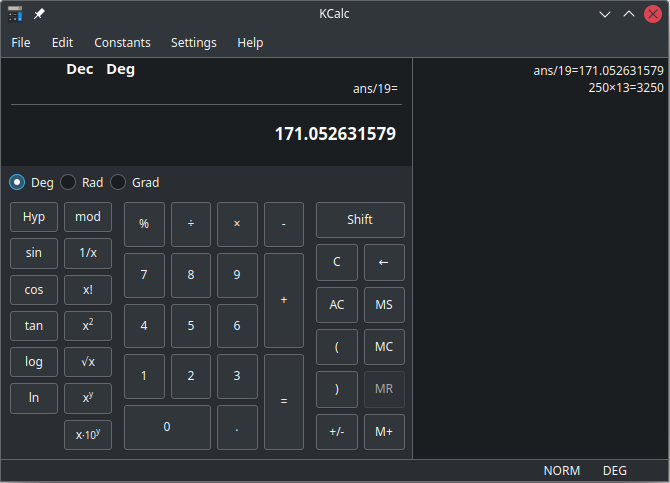Click the - minus key
Image resolution: width=670 pixels, height=483 pixels.
(284, 224)
